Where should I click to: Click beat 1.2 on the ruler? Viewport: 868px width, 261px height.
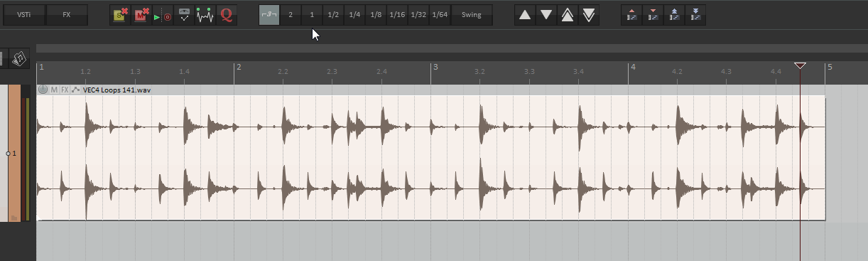tap(86, 72)
